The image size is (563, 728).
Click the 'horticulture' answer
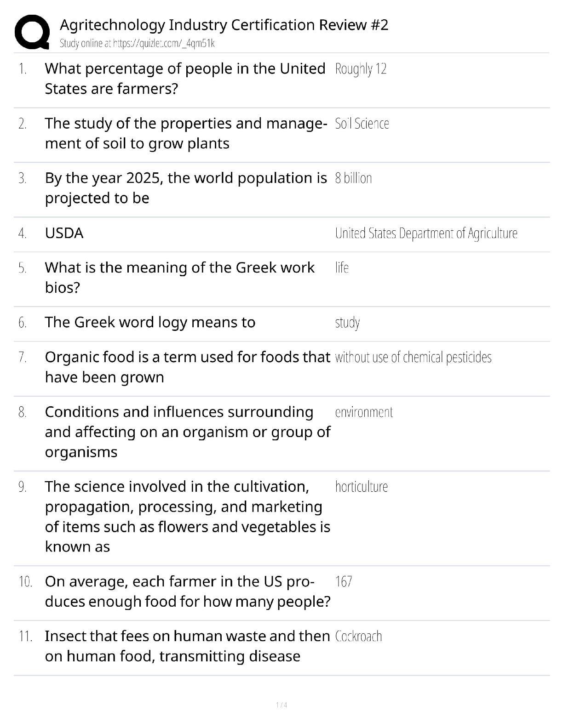pyautogui.click(x=361, y=487)
